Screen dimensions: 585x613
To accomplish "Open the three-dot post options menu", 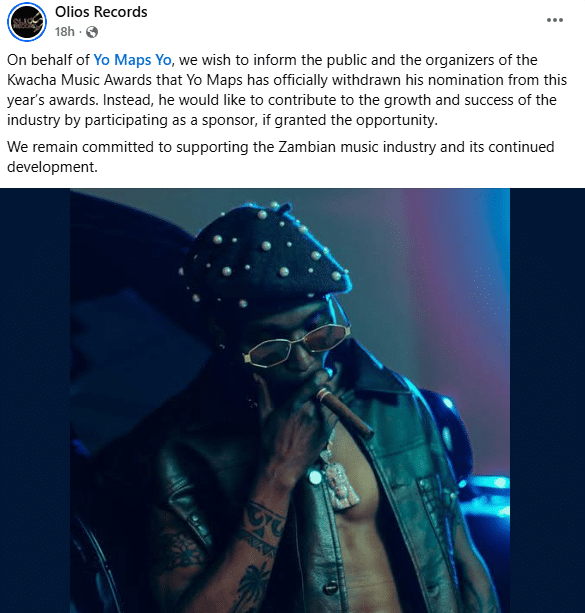I will pos(554,20).
